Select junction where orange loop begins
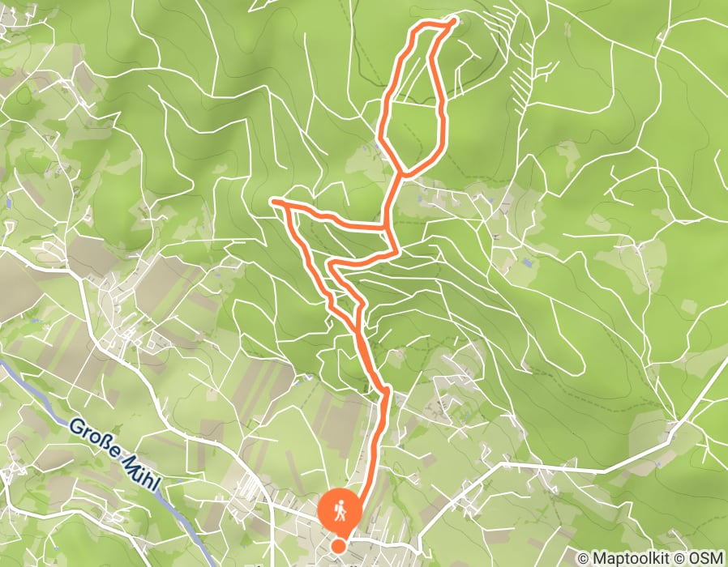The height and width of the screenshot is (567, 728). (402, 174)
